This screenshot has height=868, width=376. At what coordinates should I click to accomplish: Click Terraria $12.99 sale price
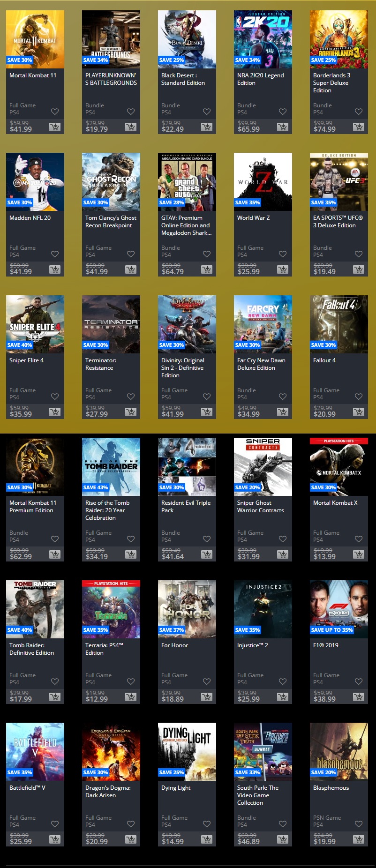pos(97,699)
